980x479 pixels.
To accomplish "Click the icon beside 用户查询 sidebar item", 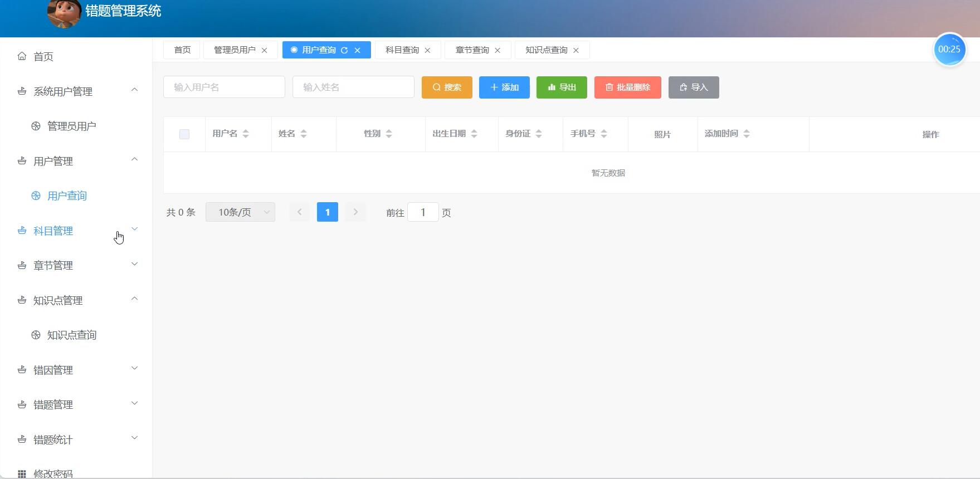I will coord(36,195).
